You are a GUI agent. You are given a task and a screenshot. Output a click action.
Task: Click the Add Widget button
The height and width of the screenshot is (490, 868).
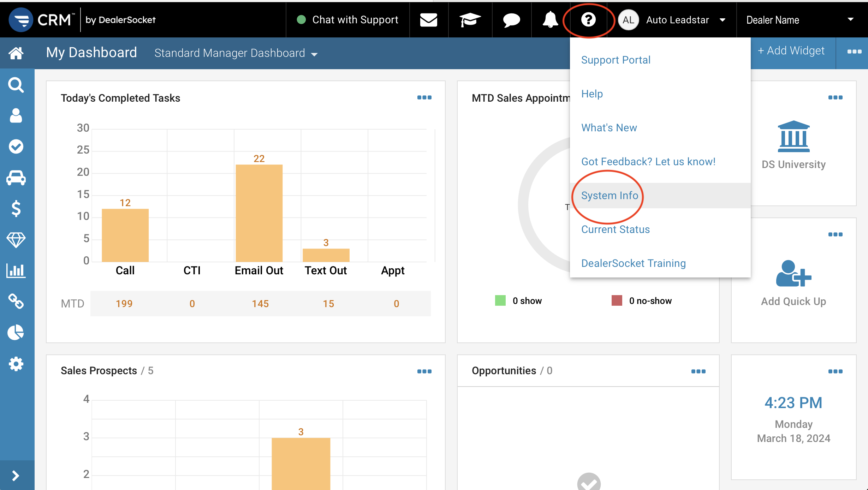click(791, 50)
